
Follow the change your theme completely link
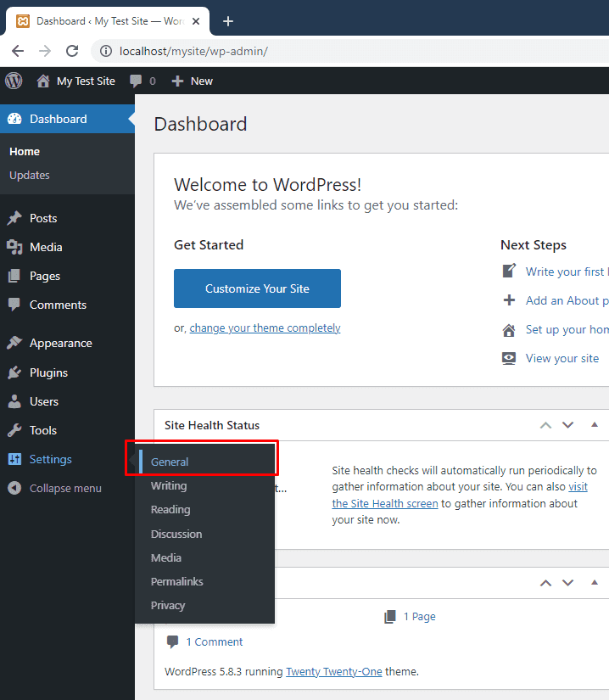coord(265,328)
